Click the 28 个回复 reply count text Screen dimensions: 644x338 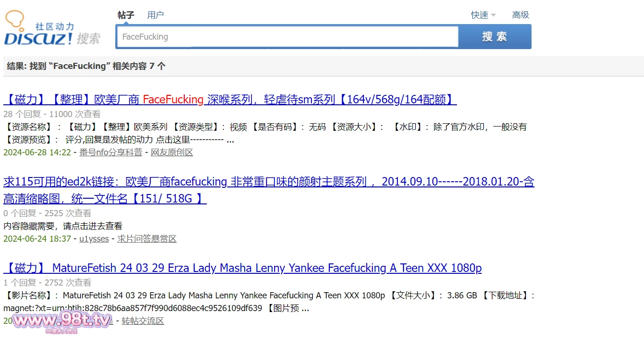[x=22, y=114]
